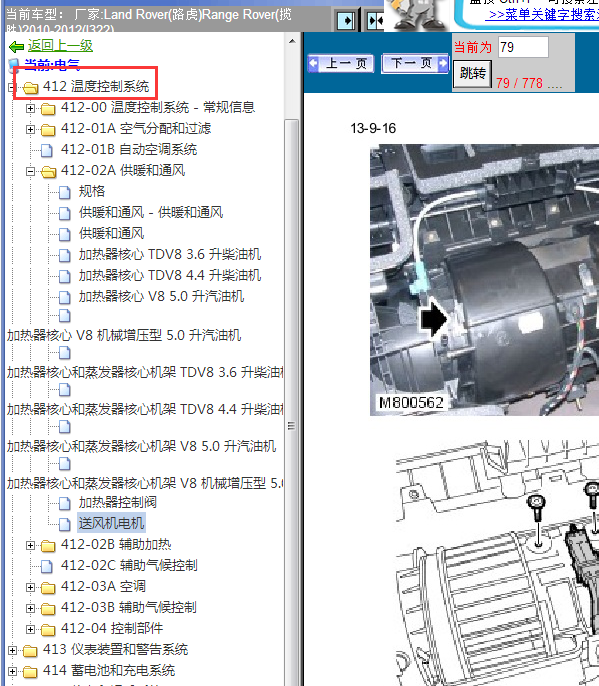Expand the 412-03A 空调 node

(x=30, y=587)
